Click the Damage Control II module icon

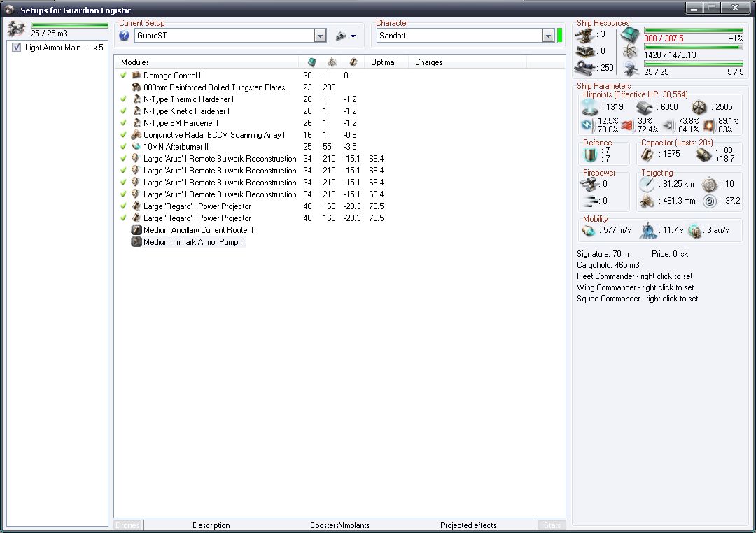[136, 75]
